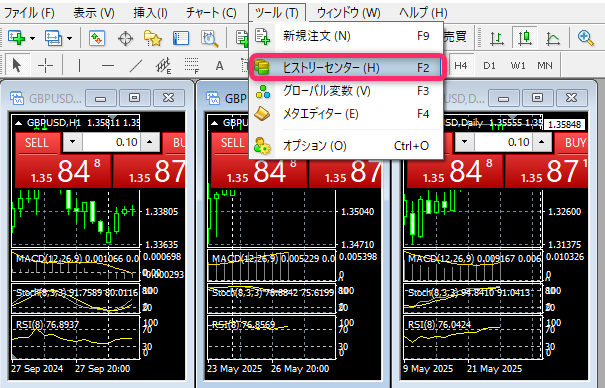The height and width of the screenshot is (388, 605).
Task: Increase lot volume in the GBPUSD,H1 chart
Action: coord(149,142)
